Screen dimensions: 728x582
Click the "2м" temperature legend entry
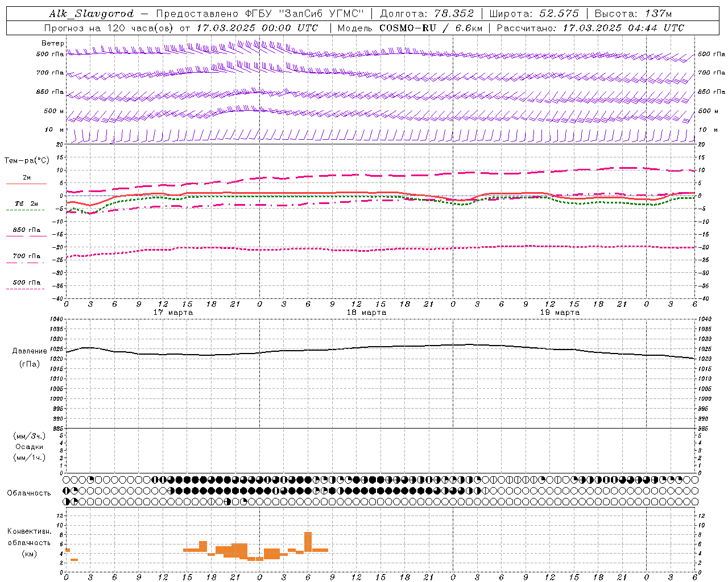(27, 177)
